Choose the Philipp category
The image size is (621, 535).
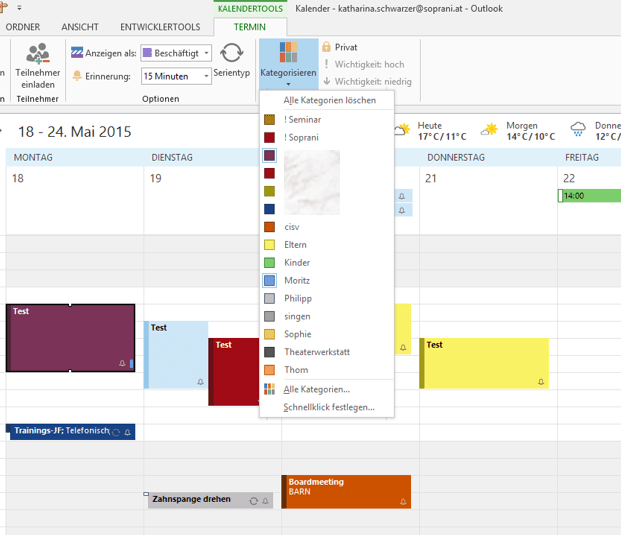[327, 298]
